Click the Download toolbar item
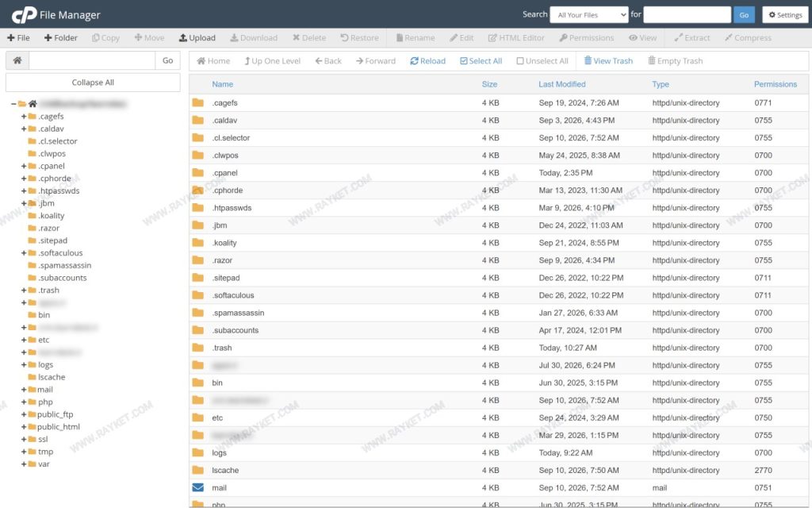This screenshot has width=812, height=508. [x=254, y=38]
